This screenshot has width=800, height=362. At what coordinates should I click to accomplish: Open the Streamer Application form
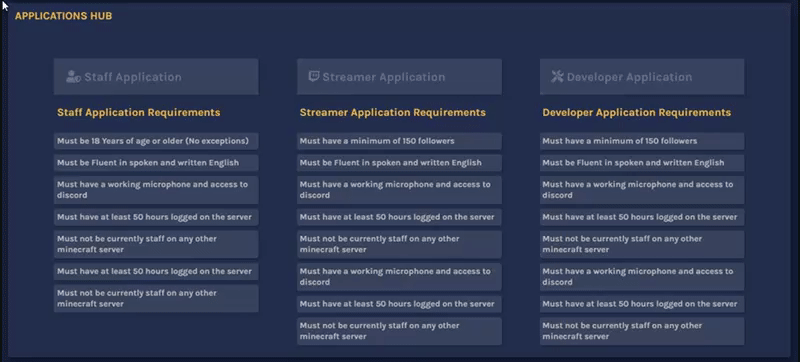pos(399,76)
